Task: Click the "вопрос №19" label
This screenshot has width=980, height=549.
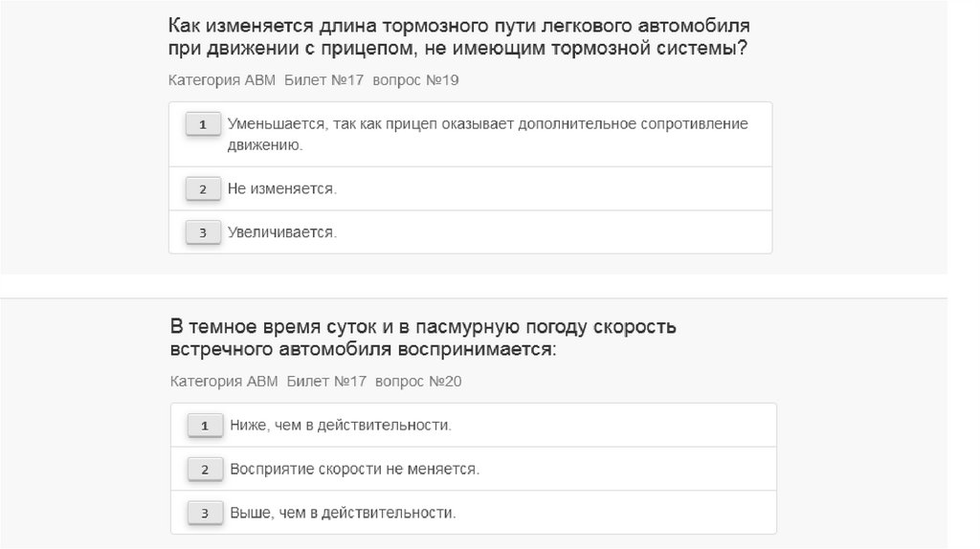Action: pyautogui.click(x=415, y=80)
